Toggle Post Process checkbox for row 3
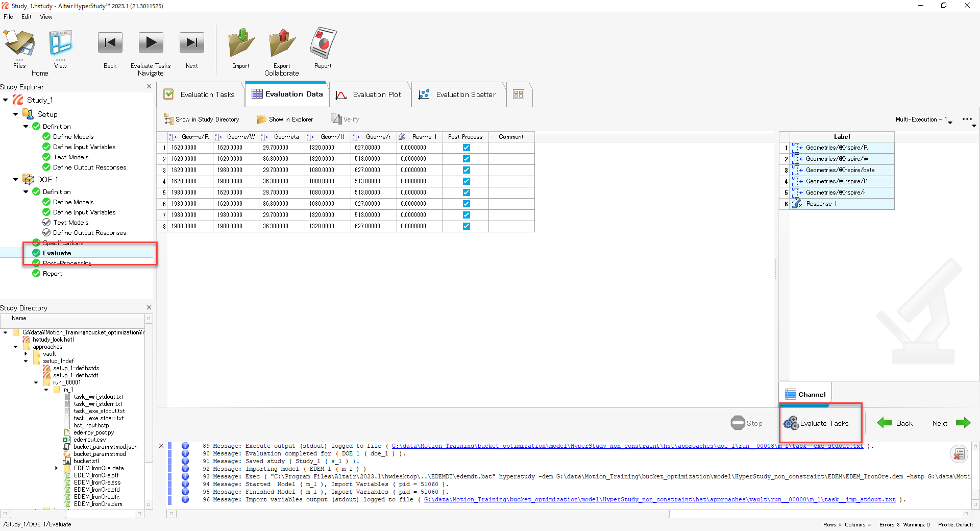The height and width of the screenshot is (531, 980). click(466, 170)
